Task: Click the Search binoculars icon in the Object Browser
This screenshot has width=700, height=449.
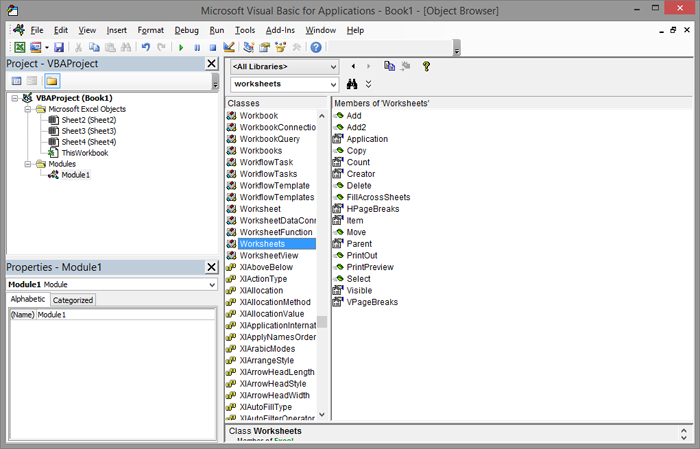Action: click(x=352, y=84)
